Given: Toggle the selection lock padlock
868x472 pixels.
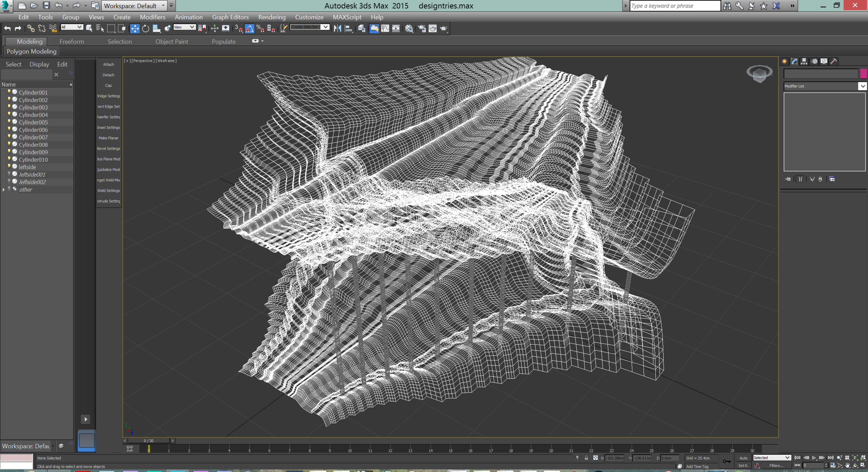Looking at the screenshot, I should (586, 458).
